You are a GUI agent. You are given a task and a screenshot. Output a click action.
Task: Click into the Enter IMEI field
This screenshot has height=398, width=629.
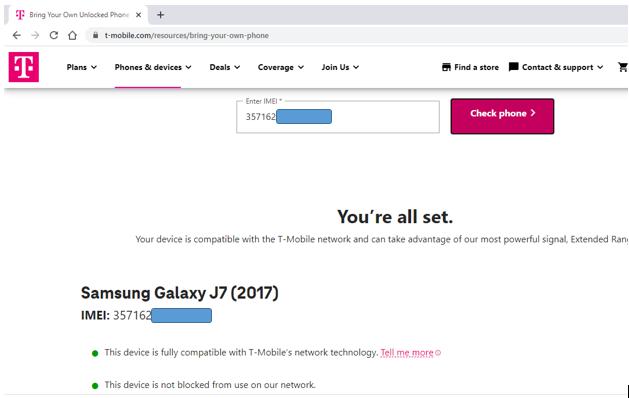pyautogui.click(x=338, y=117)
